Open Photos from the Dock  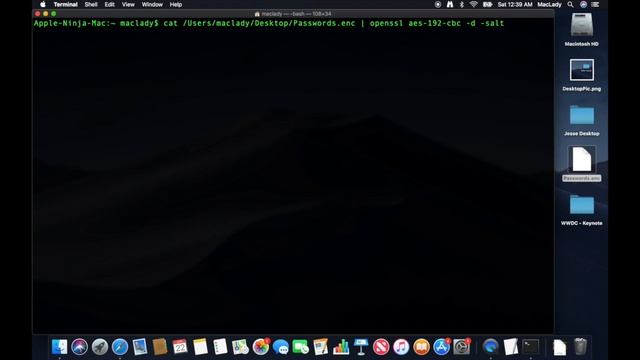click(x=260, y=347)
